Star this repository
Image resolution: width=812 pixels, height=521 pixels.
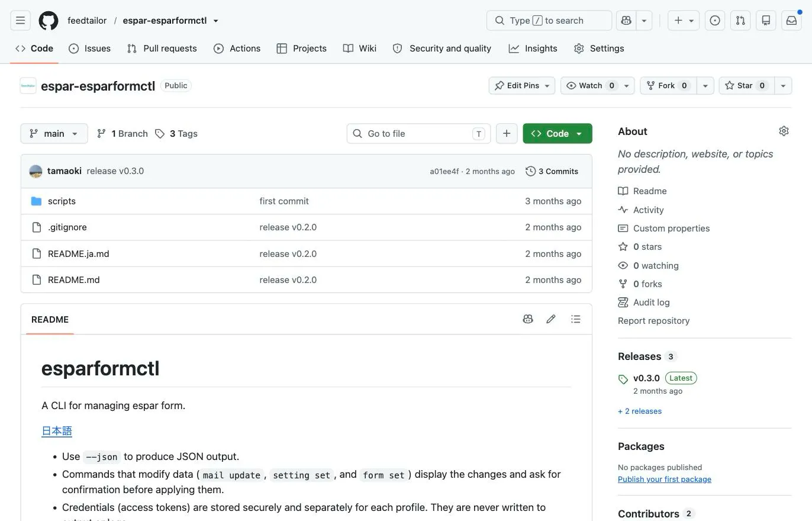click(746, 86)
